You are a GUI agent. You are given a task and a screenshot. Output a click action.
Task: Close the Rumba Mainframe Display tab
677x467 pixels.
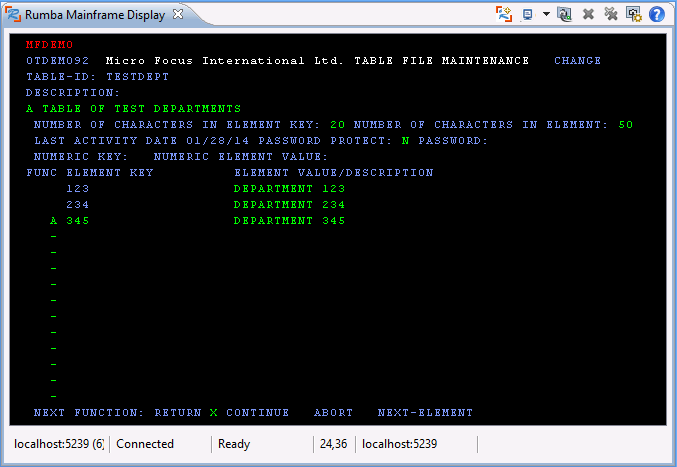pyautogui.click(x=178, y=15)
